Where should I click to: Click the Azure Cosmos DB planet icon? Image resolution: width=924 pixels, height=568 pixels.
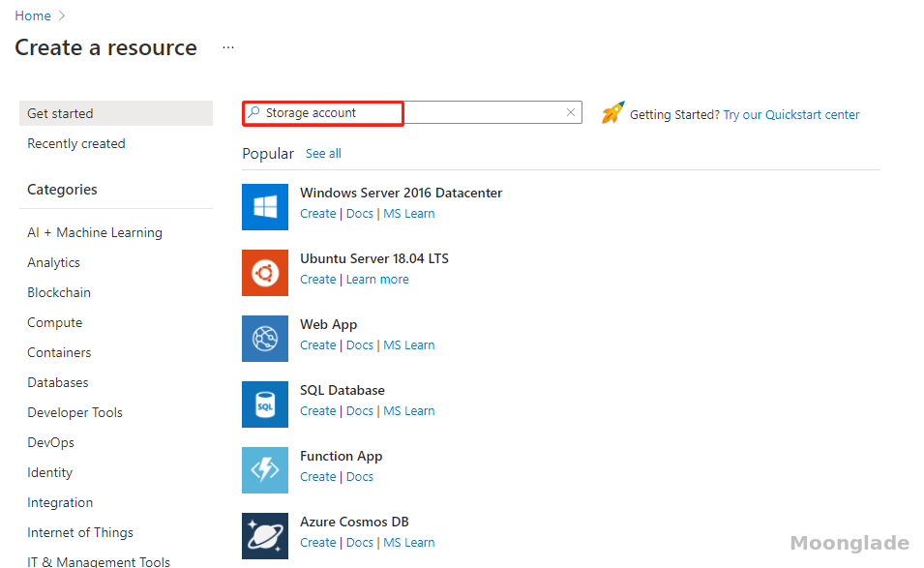264,536
